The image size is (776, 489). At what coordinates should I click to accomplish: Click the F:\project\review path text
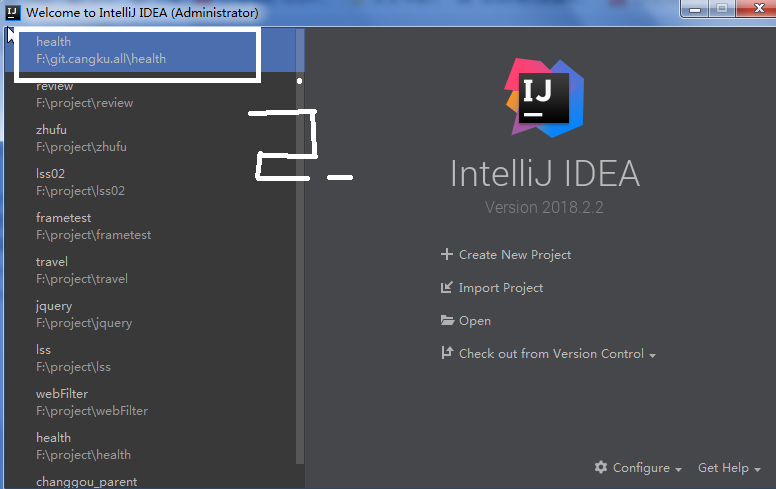click(x=85, y=103)
